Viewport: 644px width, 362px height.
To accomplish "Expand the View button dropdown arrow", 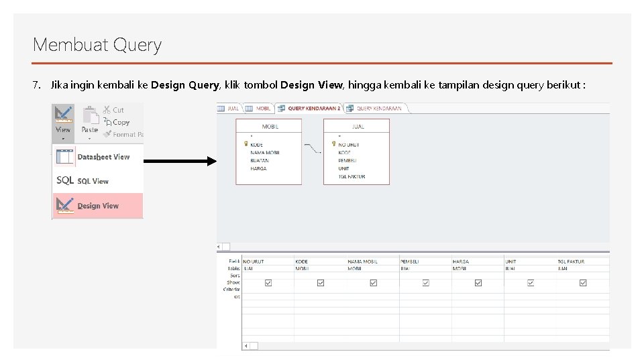I will coord(63,139).
